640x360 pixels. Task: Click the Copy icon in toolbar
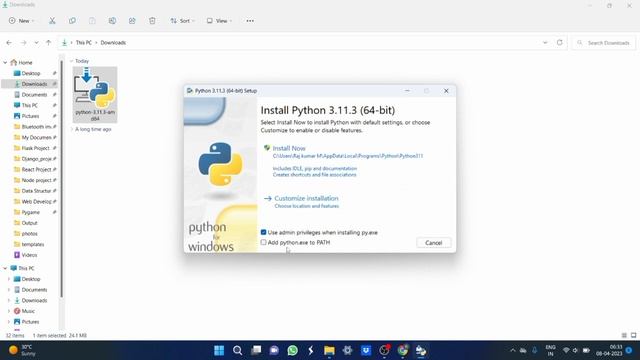click(x=72, y=21)
